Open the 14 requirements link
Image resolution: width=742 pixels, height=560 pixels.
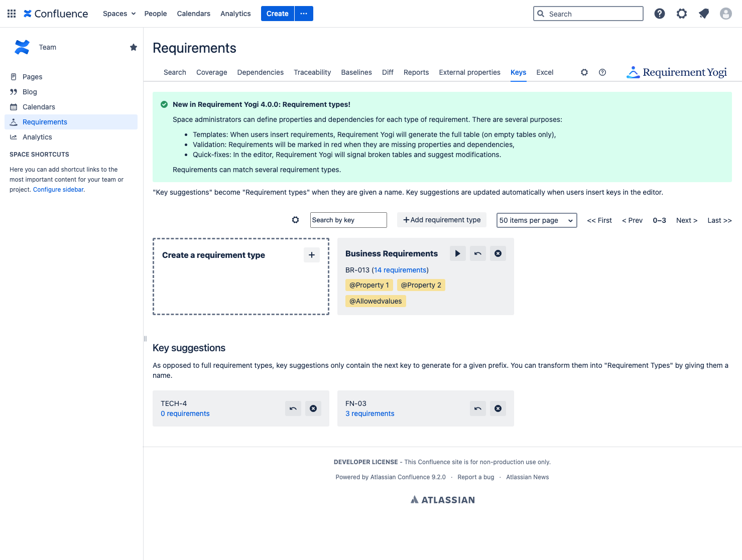pos(400,270)
